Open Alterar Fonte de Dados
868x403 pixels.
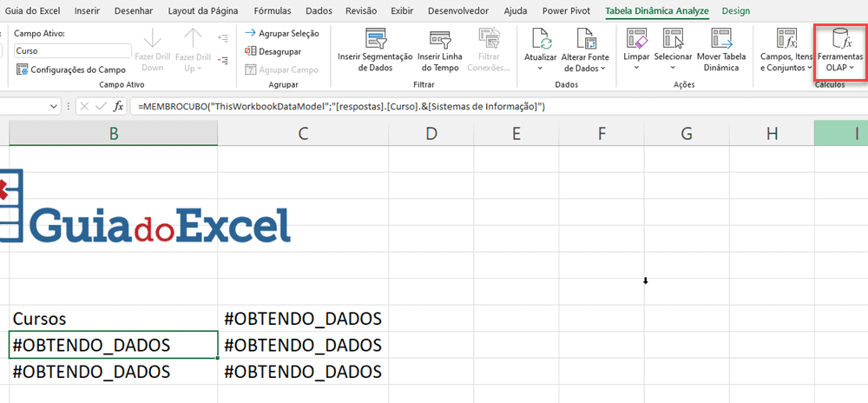585,40
